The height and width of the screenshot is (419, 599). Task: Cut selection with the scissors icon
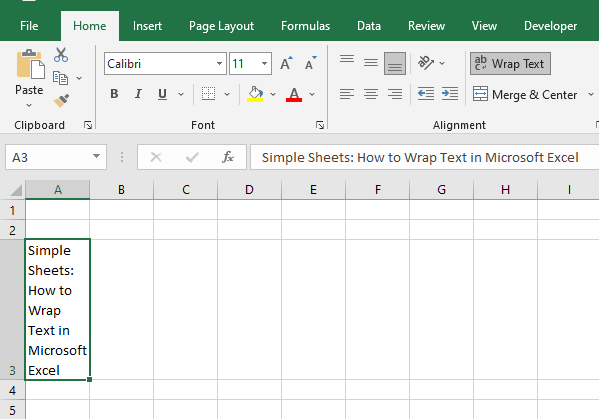61,55
